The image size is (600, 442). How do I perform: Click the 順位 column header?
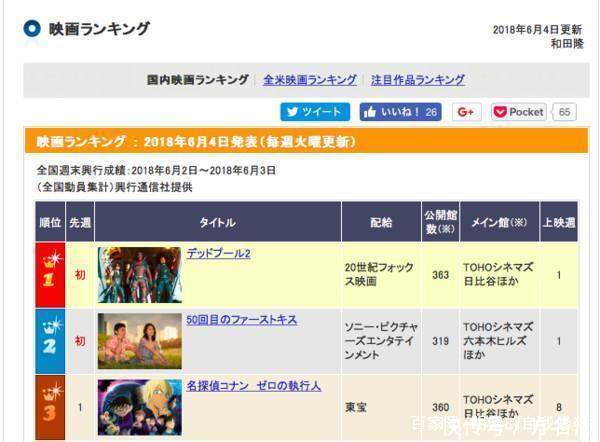point(50,222)
